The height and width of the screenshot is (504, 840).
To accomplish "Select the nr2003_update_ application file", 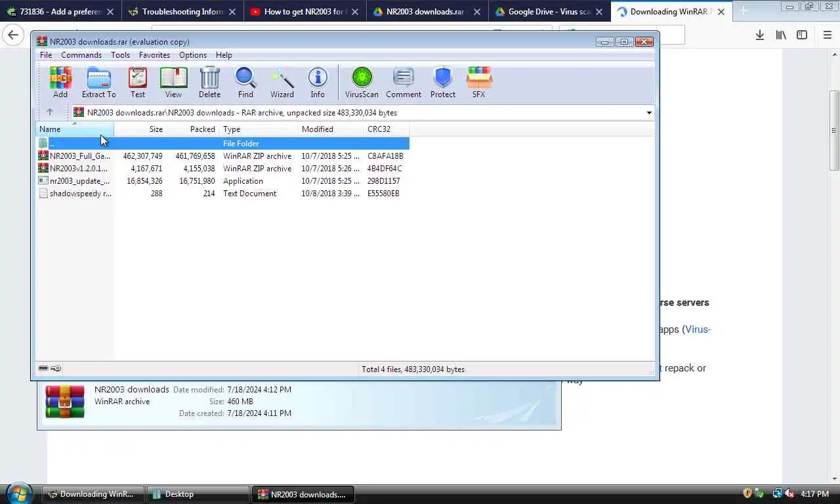I will tap(223, 181).
